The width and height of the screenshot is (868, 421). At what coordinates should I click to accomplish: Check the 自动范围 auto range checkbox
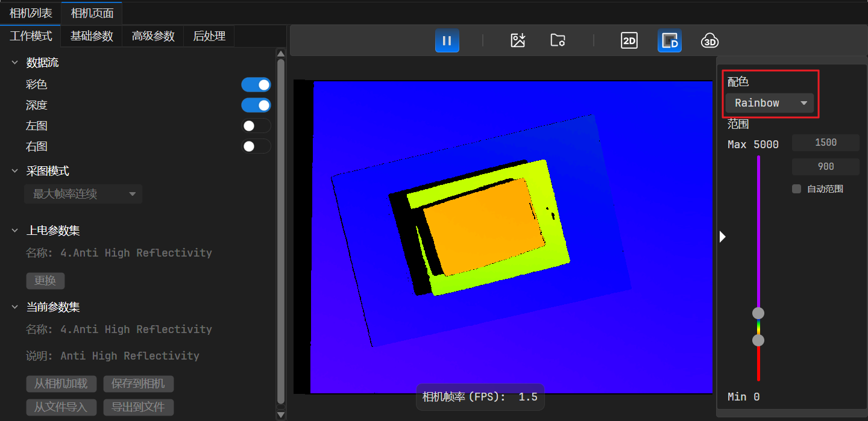point(797,189)
